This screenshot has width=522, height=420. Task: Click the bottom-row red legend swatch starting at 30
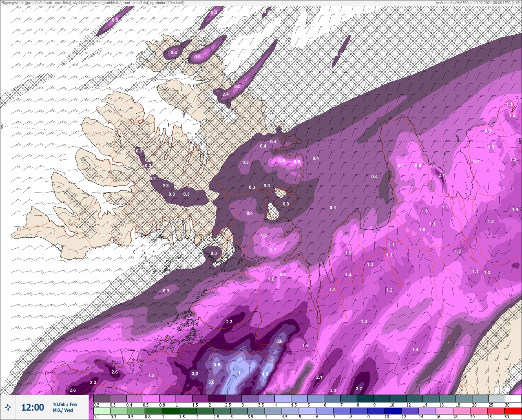click(x=513, y=411)
